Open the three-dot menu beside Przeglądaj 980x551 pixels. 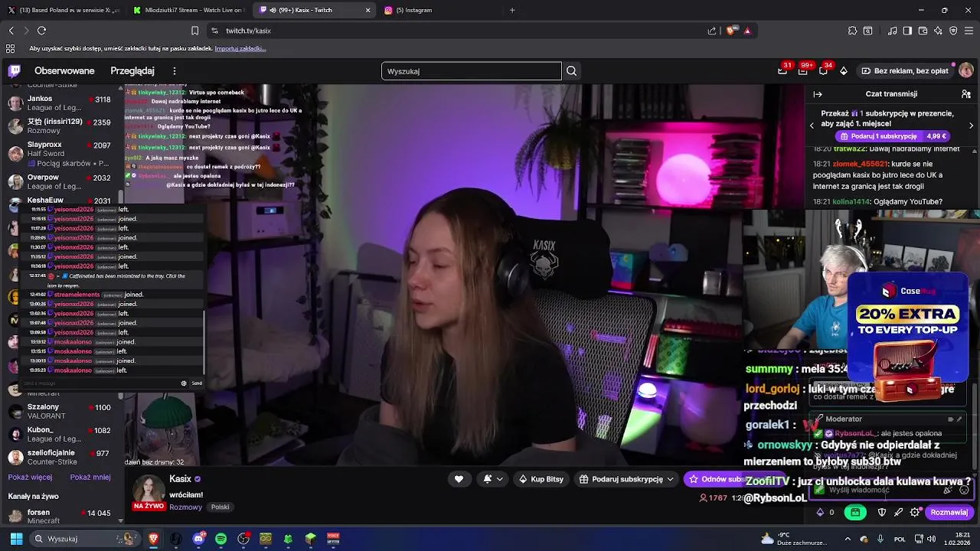coord(175,71)
